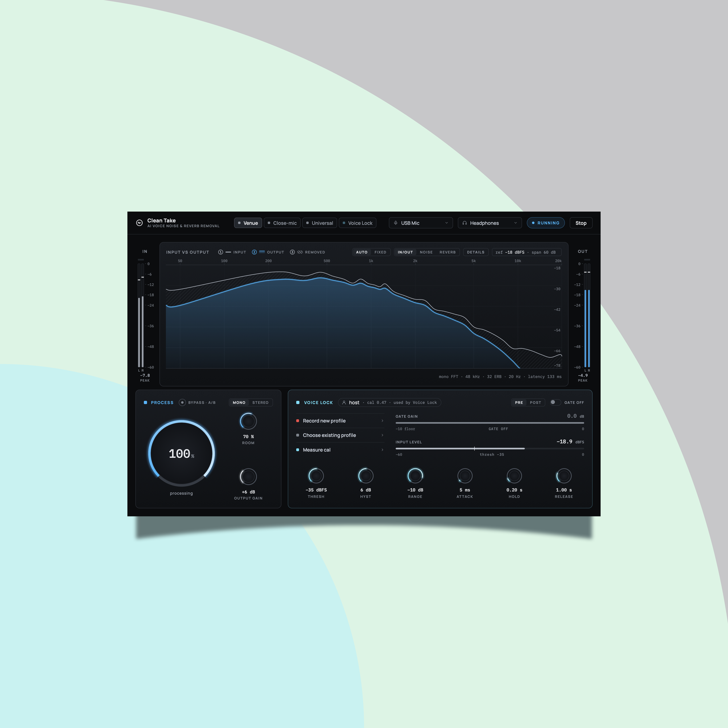Set spectrum scaling to Auto
The image size is (728, 728).
click(362, 252)
